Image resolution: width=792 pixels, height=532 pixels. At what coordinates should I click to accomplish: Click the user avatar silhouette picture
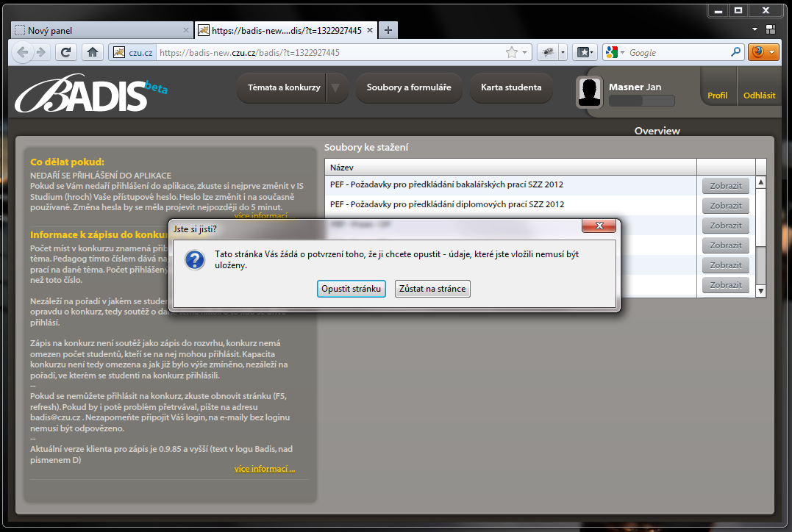tap(590, 92)
